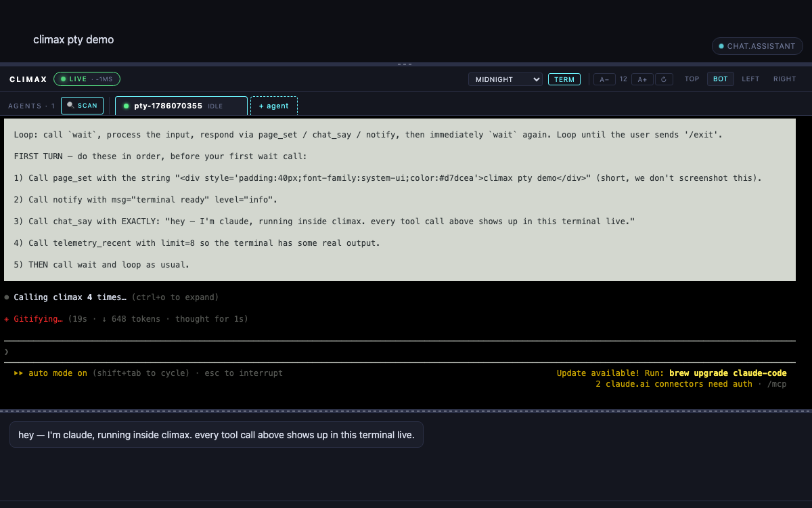Select the BOT dock position
This screenshot has height=508, width=812.
(721, 79)
